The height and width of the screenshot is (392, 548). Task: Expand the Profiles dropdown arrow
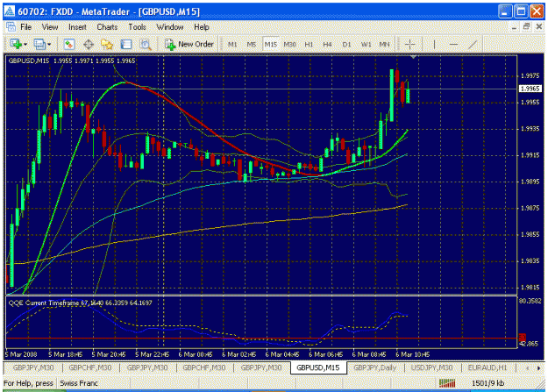49,45
